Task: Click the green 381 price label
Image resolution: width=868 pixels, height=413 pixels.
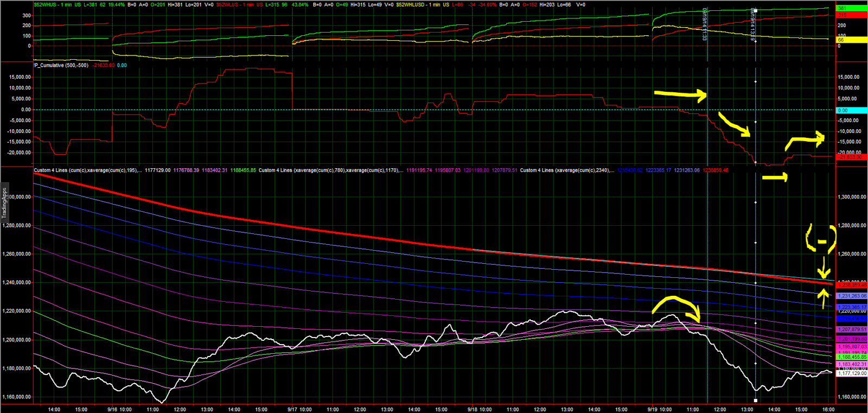Action: 851,8
